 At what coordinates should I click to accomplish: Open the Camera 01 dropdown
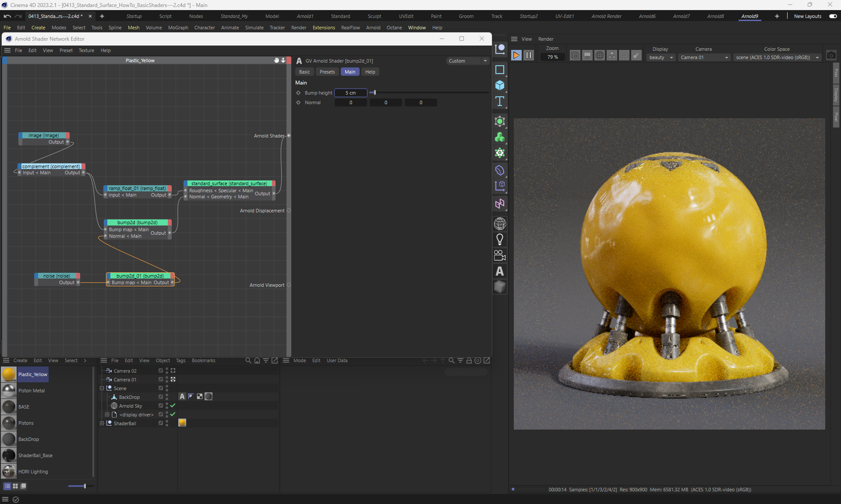pyautogui.click(x=704, y=57)
